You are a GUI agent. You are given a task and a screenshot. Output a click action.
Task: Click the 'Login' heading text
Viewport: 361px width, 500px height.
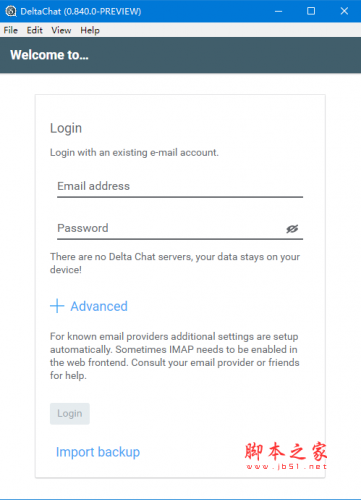click(x=66, y=128)
